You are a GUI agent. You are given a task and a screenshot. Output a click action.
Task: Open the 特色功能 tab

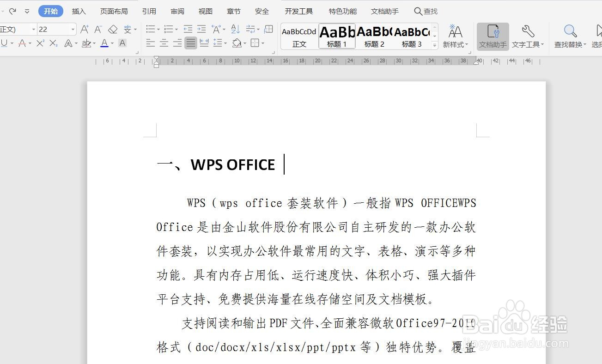[343, 11]
